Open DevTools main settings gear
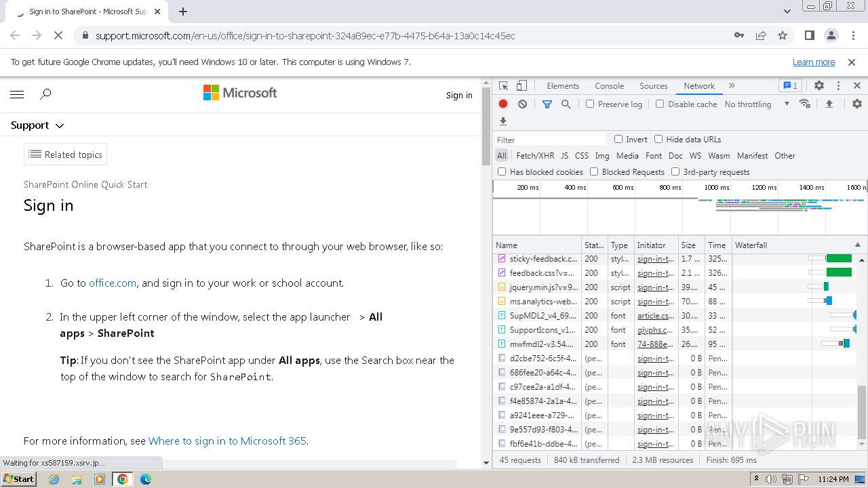Viewport: 868px width, 488px height. click(x=819, y=86)
